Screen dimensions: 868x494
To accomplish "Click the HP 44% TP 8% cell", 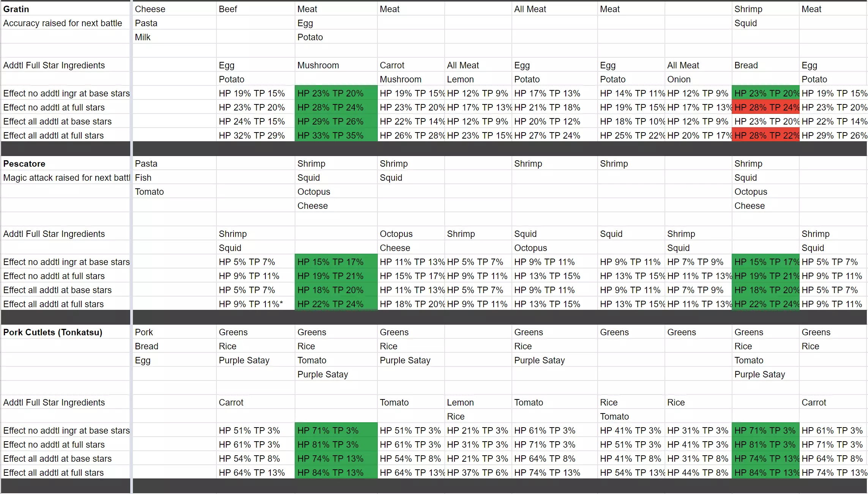I will click(698, 473).
